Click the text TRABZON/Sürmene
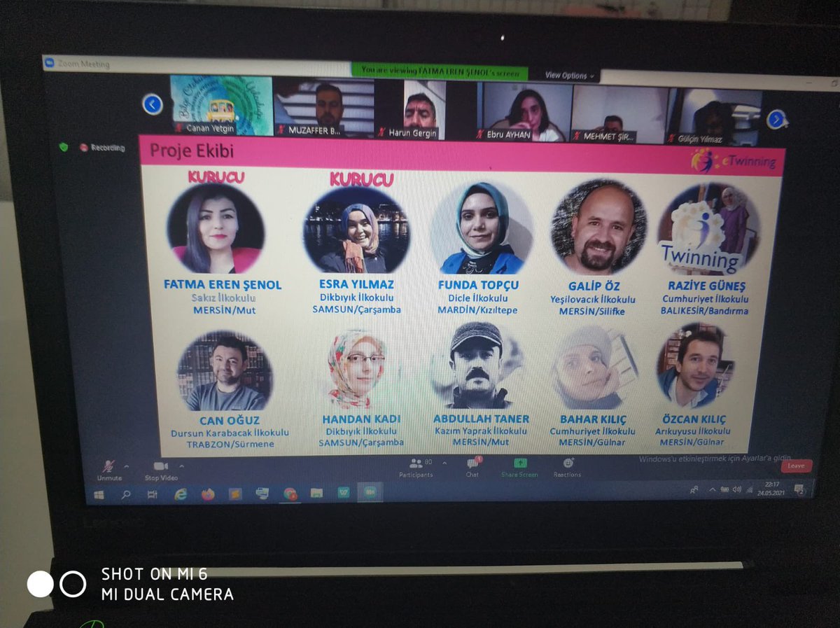Screen dimensions: 840x628 point(230,444)
